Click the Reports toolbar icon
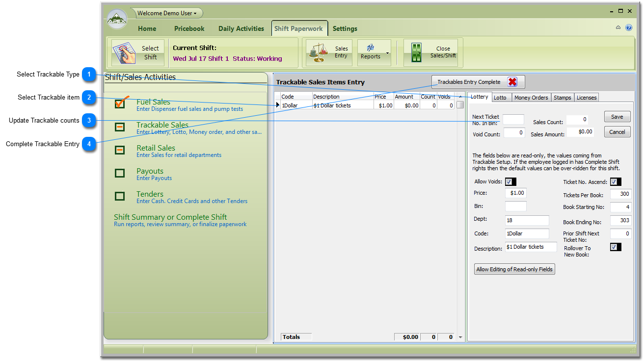Image resolution: width=644 pixels, height=361 pixels. (x=370, y=48)
